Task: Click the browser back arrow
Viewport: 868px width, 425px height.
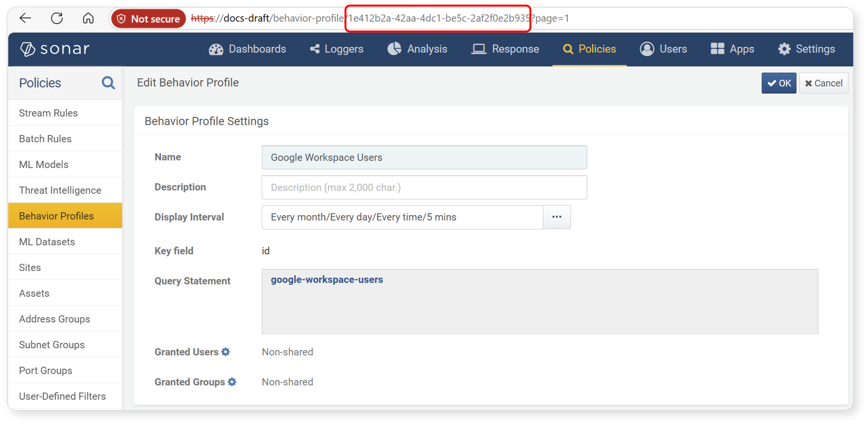Action: (25, 18)
